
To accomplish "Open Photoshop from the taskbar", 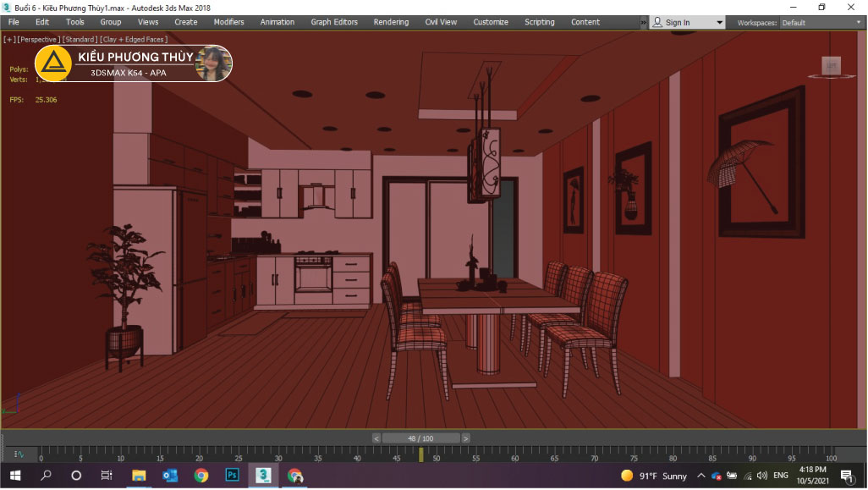I will (x=232, y=476).
